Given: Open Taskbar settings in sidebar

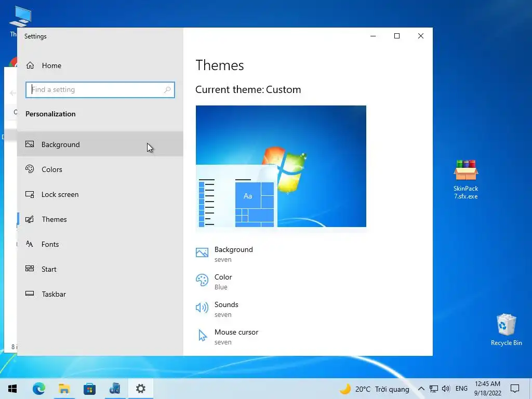Looking at the screenshot, I should coord(100,294).
